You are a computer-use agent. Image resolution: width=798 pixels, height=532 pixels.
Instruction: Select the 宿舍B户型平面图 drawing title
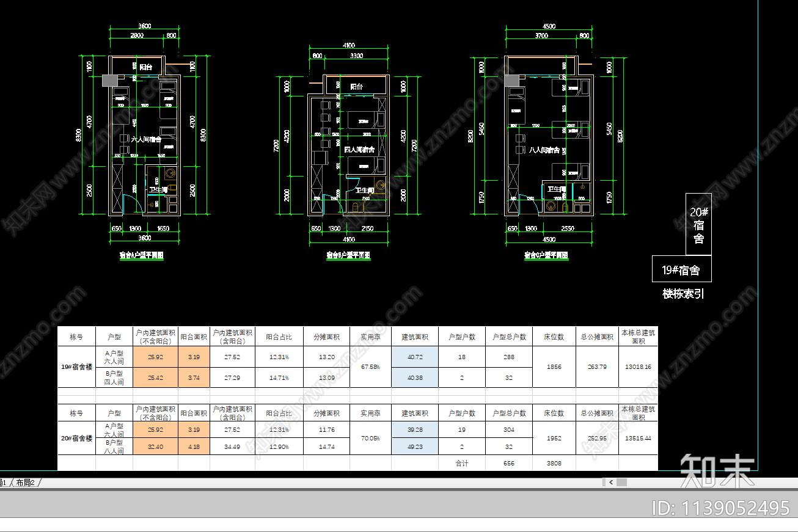(x=348, y=255)
